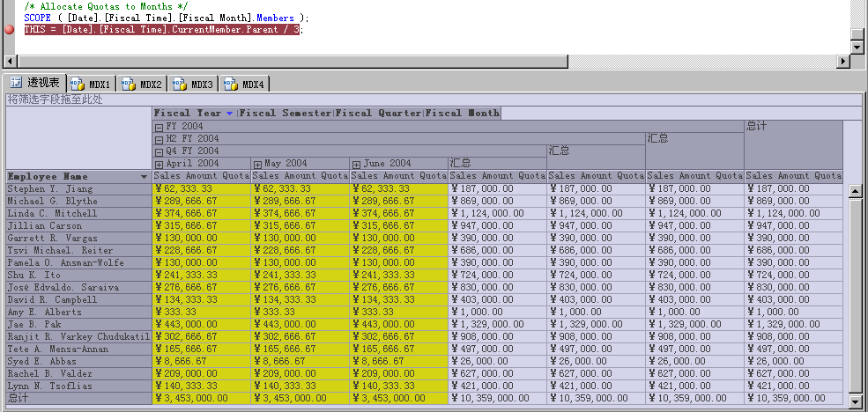The image size is (868, 412).
Task: Collapse the FY 2004 row group
Action: [159, 127]
